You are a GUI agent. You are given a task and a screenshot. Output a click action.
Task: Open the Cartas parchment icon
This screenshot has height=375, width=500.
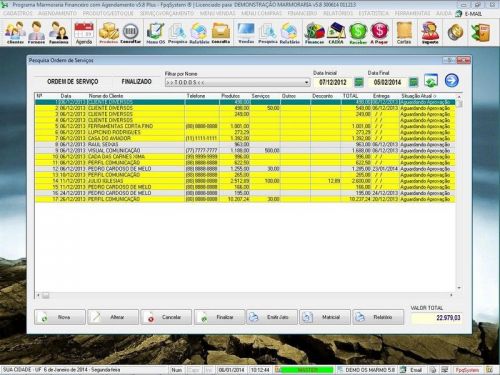404,32
